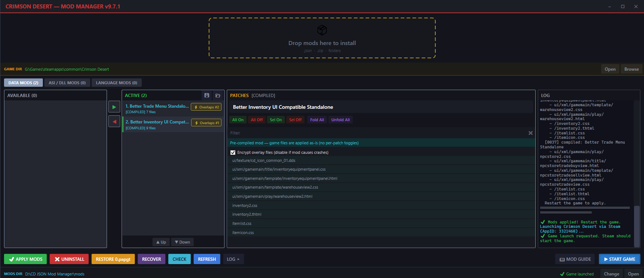Click the game directory path text

point(67,69)
